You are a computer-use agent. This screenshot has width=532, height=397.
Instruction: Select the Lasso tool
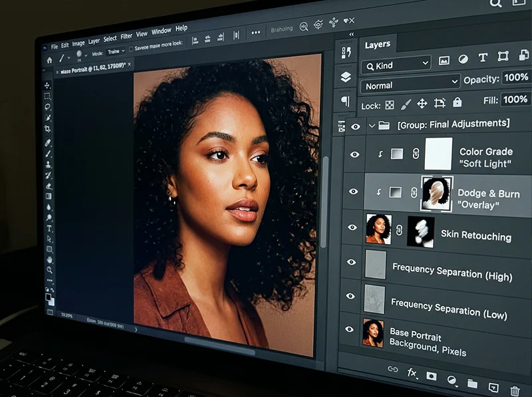(x=47, y=107)
